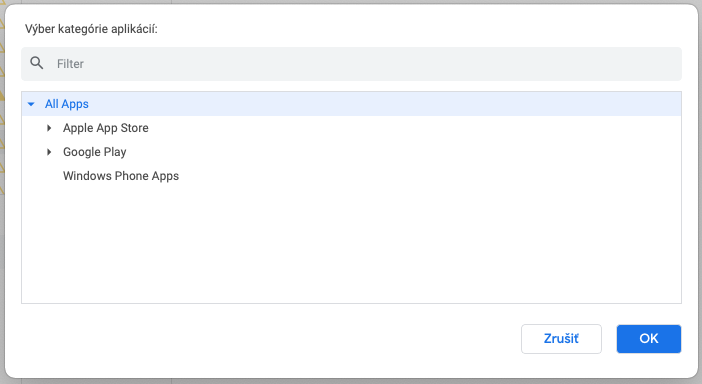Click the highlighted All Apps row's blank area
The width and height of the screenshot is (702, 384).
tap(385, 104)
